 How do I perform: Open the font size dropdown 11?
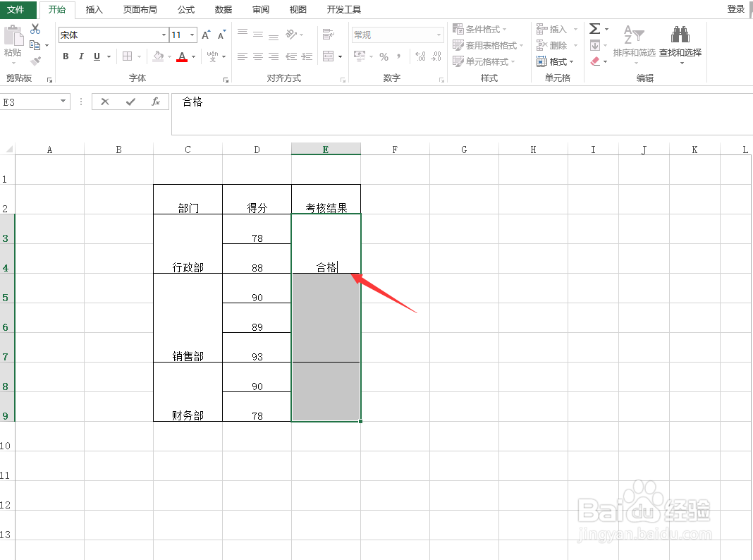pyautogui.click(x=192, y=35)
